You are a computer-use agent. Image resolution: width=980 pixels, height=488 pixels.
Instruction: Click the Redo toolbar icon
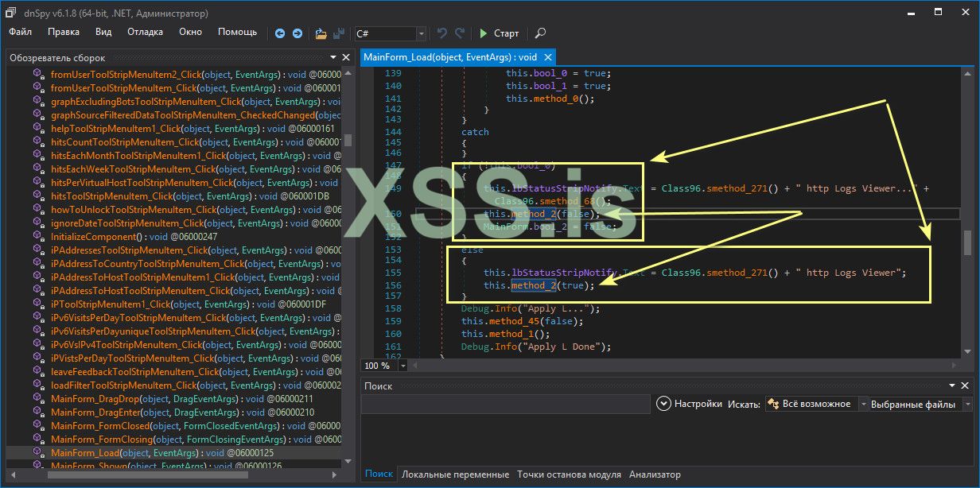459,33
